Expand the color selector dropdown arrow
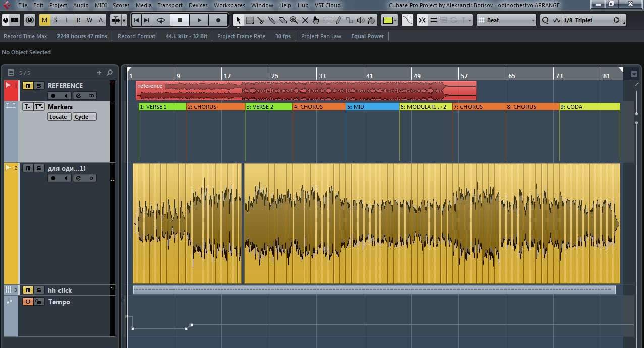Viewport: 644px width, 348px height. coord(395,20)
